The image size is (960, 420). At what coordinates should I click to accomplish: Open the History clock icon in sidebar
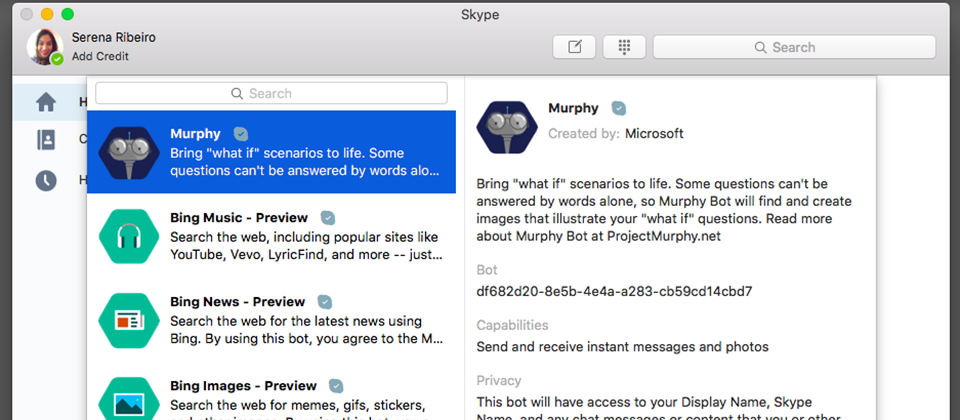click(46, 180)
